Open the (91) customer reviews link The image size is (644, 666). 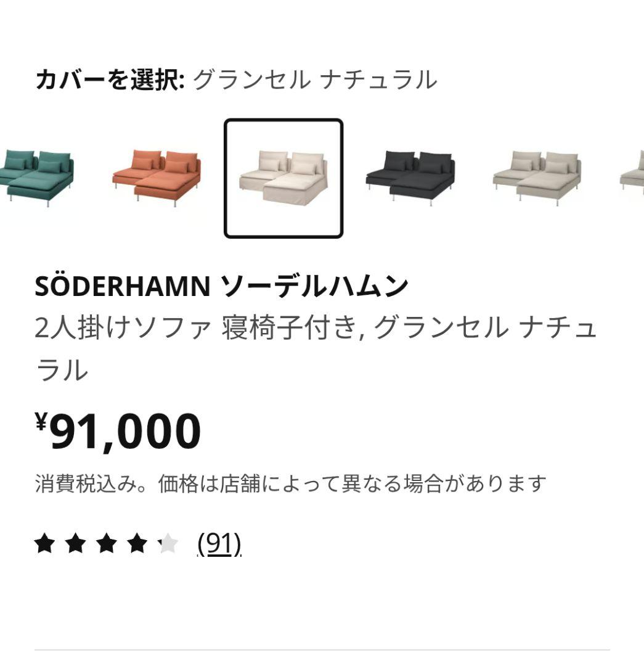(220, 544)
